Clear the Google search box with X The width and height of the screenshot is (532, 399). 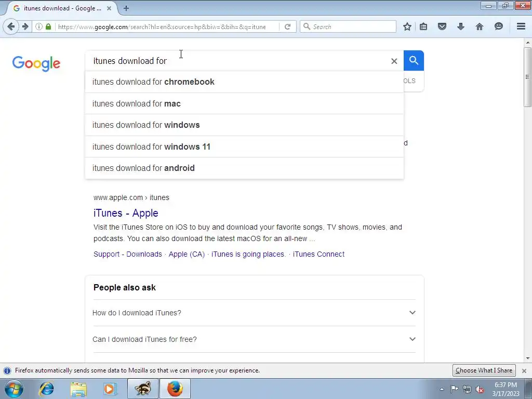point(394,61)
